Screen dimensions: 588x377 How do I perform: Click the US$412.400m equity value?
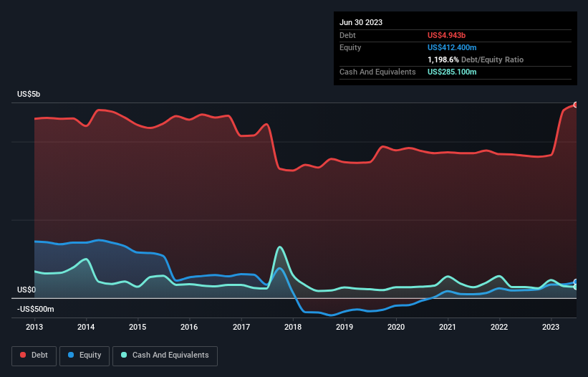(452, 47)
